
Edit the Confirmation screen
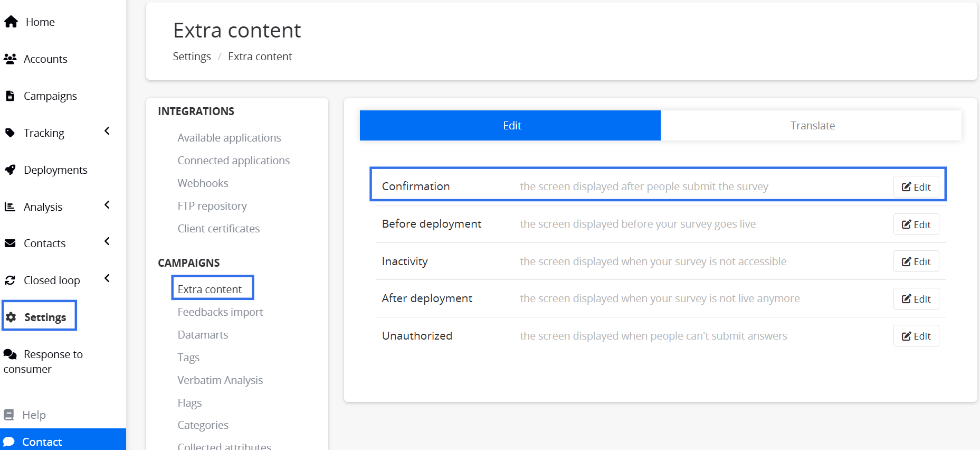(x=916, y=187)
